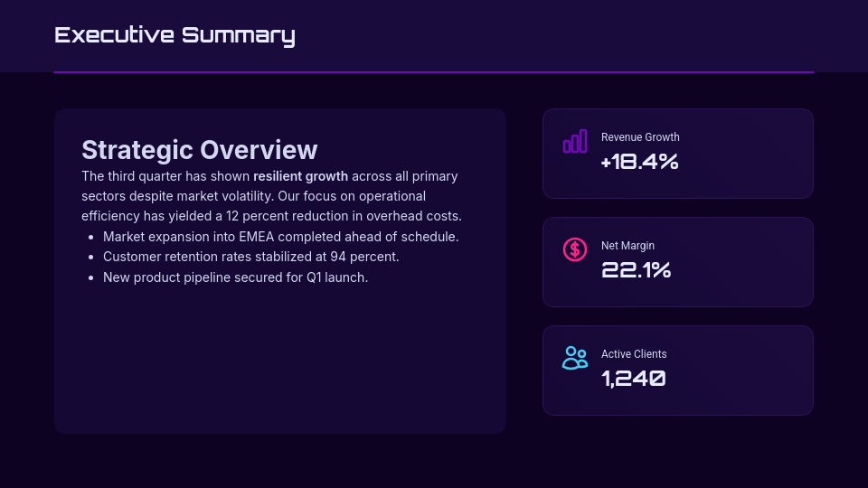Click the Active Clients label
The width and height of the screenshot is (868, 488).
tap(634, 354)
